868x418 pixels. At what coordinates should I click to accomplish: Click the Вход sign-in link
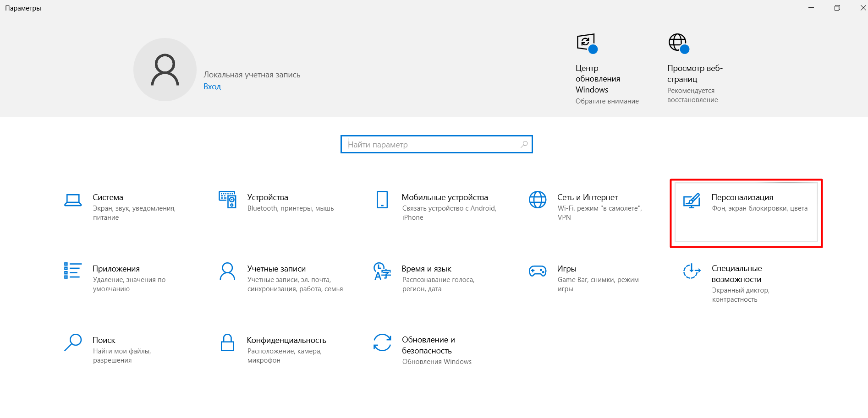[212, 87]
